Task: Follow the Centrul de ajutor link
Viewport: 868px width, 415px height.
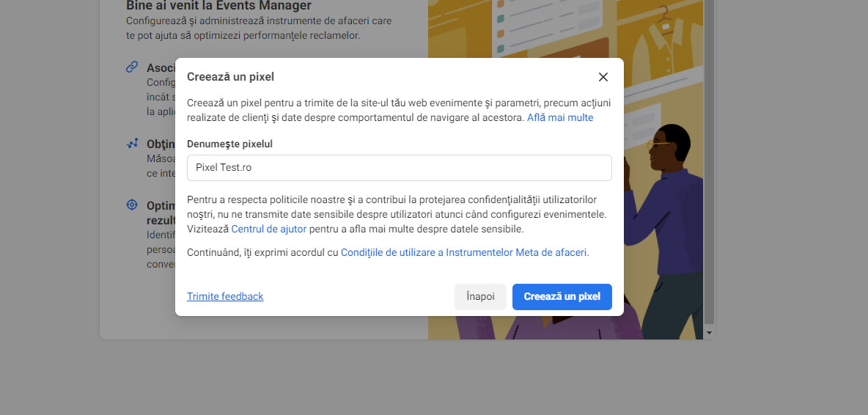Action: [x=268, y=229]
